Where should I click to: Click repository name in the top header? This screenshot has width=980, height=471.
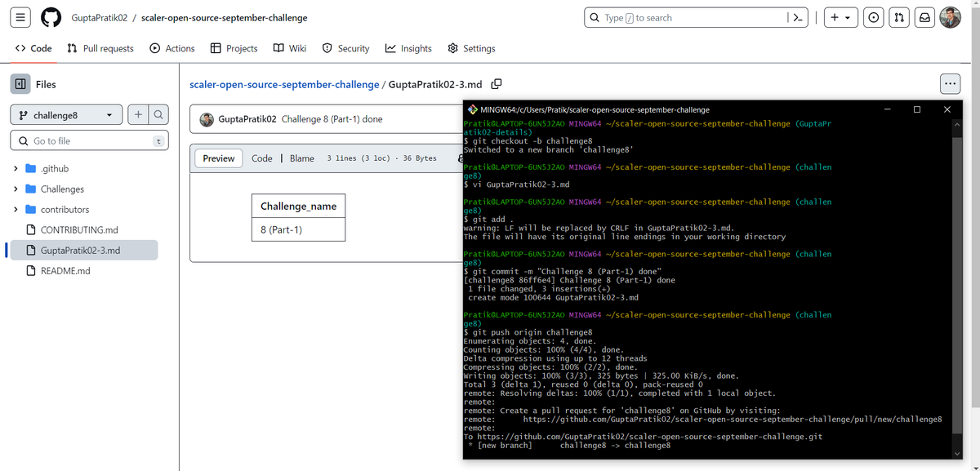click(224, 18)
